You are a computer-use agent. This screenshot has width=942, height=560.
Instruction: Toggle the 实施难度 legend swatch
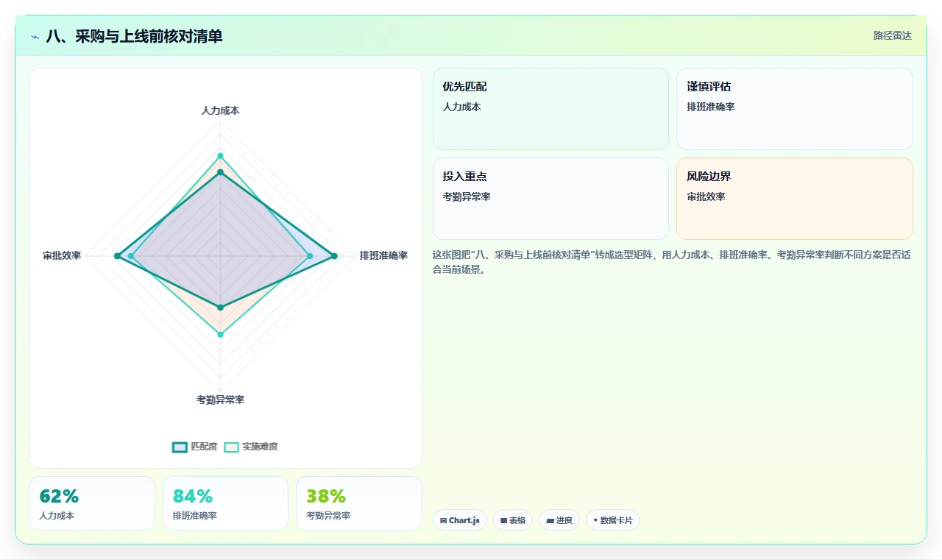coord(232,447)
